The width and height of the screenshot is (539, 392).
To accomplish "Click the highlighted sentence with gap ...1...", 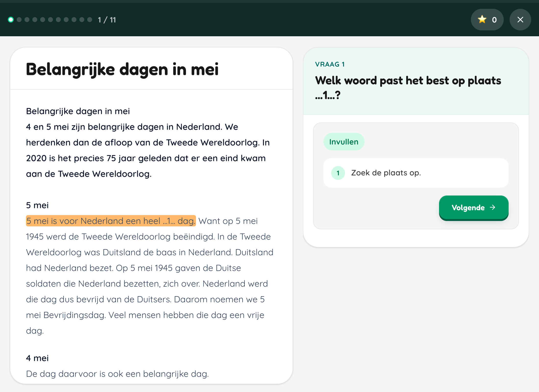I will point(111,221).
